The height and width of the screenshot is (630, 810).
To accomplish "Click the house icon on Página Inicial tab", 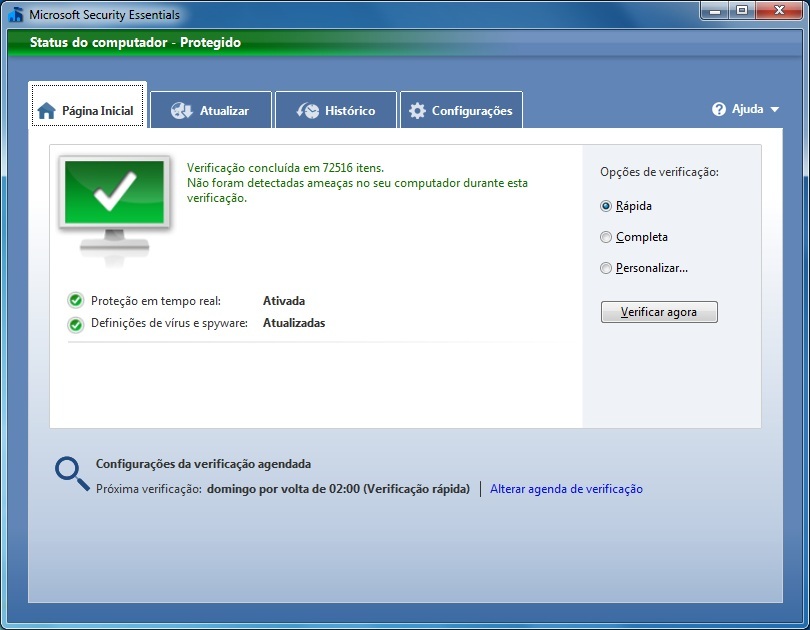I will click(x=46, y=111).
